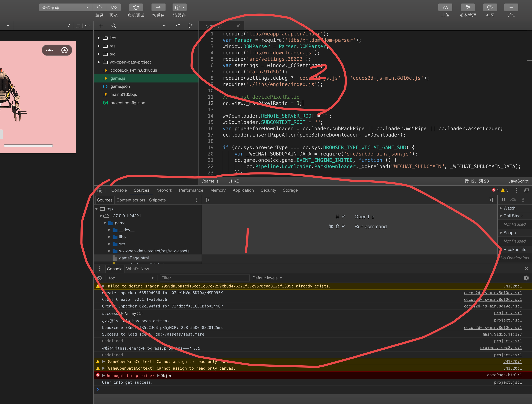Open 版本管理 version control
The height and width of the screenshot is (404, 532).
point(467,8)
